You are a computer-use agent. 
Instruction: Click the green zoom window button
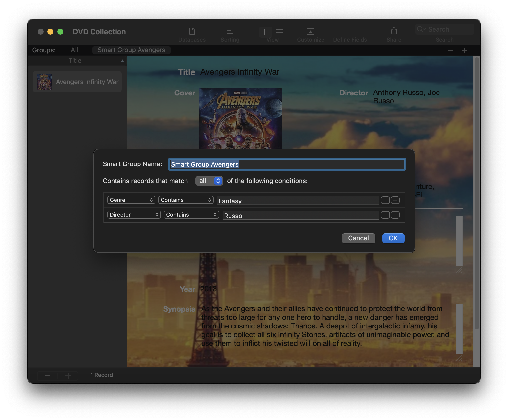(60, 32)
